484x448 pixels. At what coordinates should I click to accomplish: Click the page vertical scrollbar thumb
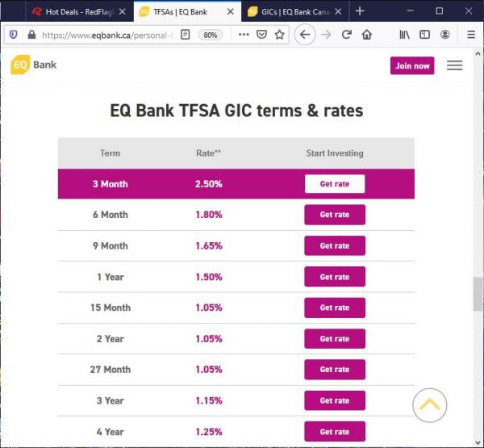click(478, 294)
